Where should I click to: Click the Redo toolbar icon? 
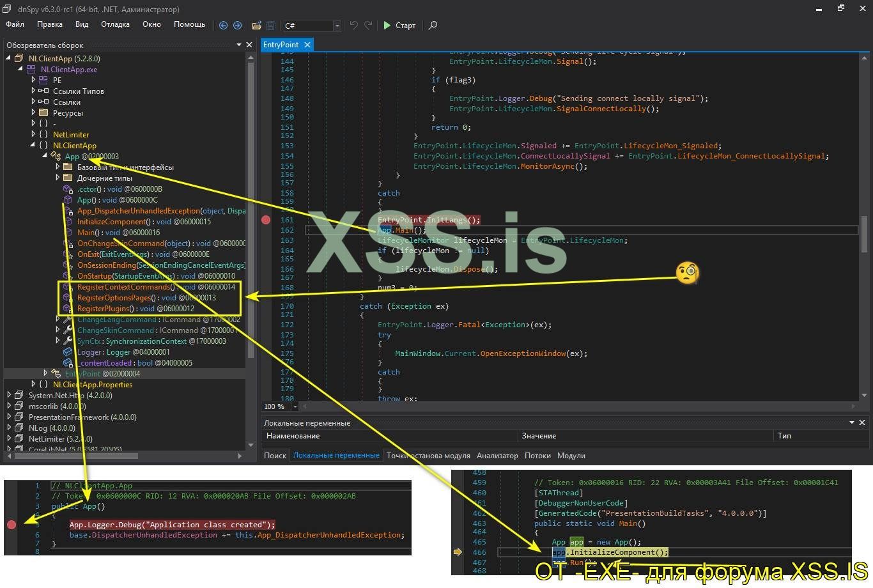(x=368, y=26)
